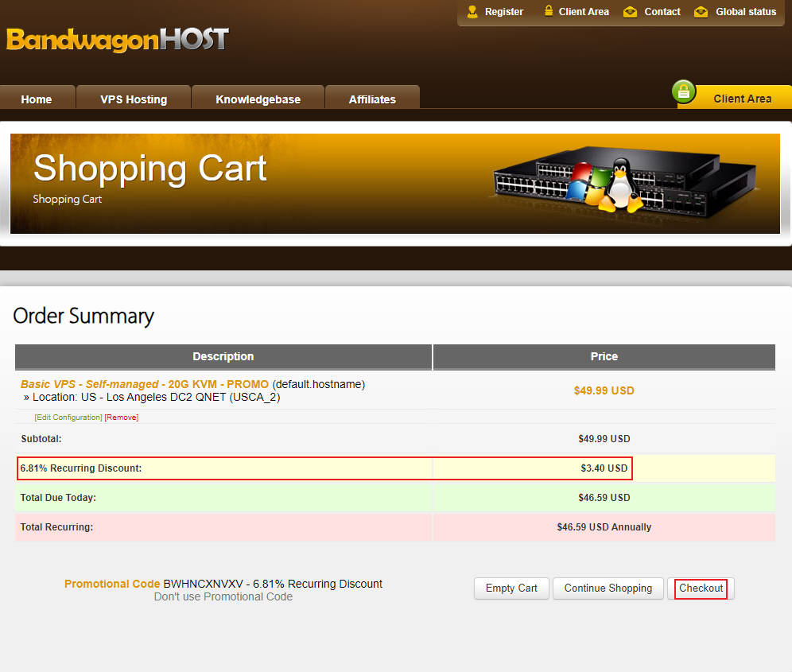Open the yellow Client Area tab
792x672 pixels.
[x=742, y=99]
